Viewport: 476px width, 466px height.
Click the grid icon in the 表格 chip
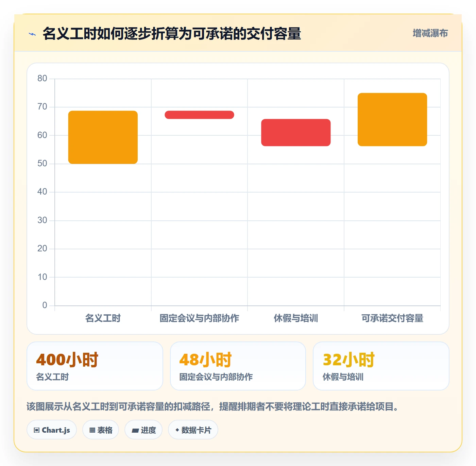(92, 430)
